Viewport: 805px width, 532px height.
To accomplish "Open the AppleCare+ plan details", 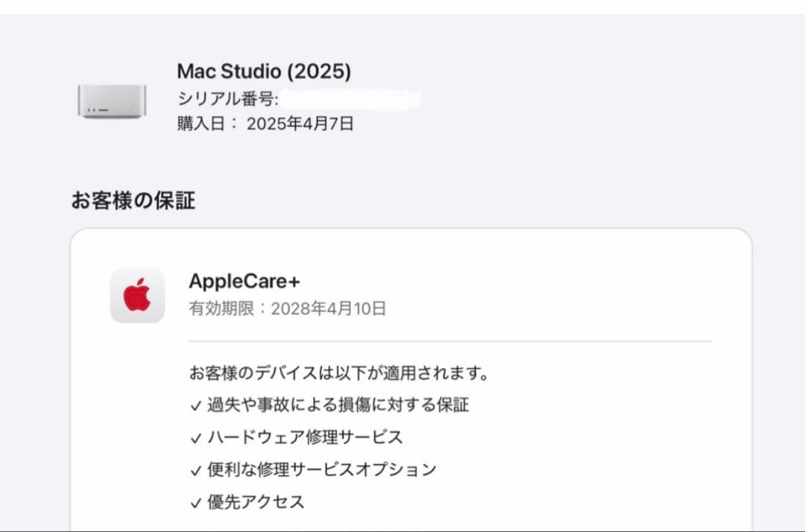I will coord(246,282).
